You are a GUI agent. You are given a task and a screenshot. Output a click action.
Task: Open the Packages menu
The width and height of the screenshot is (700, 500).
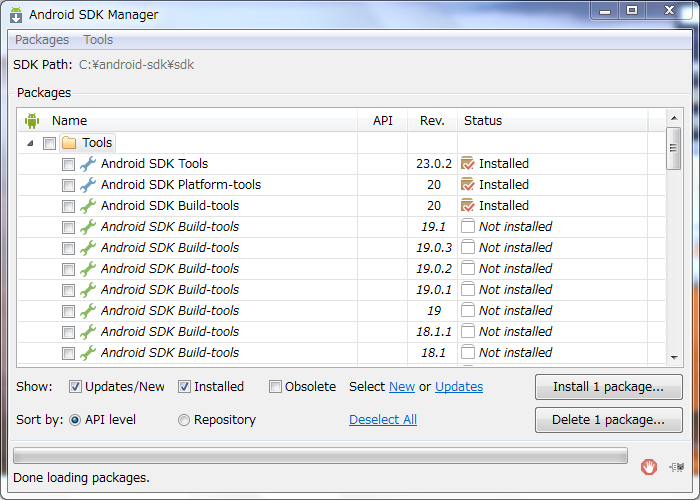42,40
